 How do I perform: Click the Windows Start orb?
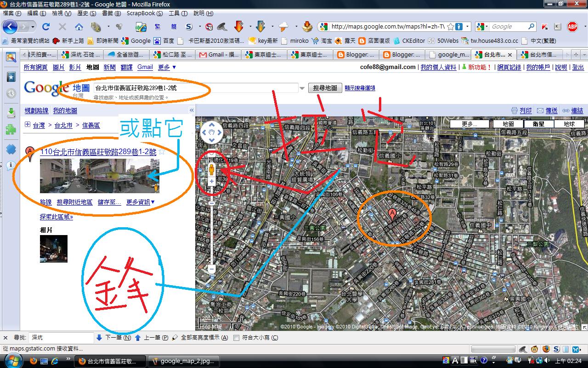[12, 360]
